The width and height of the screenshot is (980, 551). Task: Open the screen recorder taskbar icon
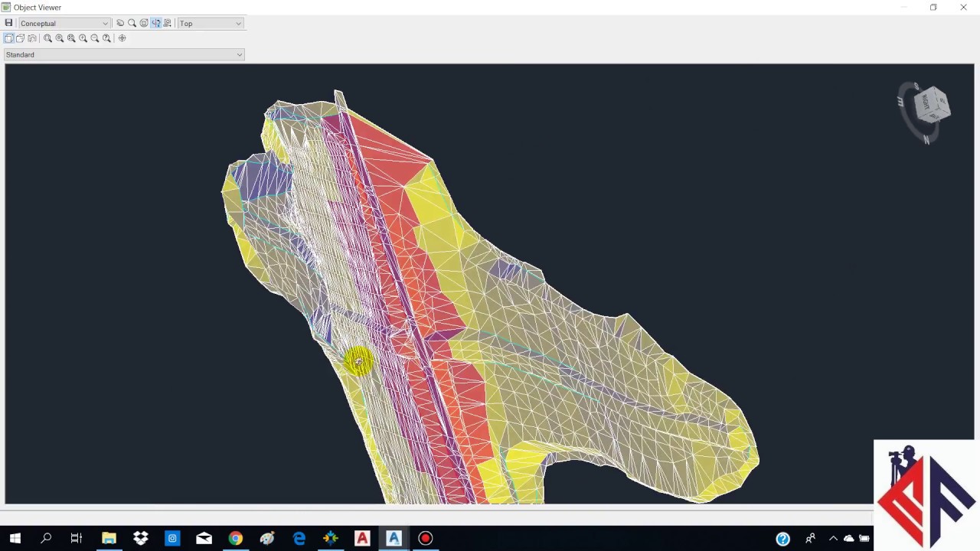tap(426, 538)
